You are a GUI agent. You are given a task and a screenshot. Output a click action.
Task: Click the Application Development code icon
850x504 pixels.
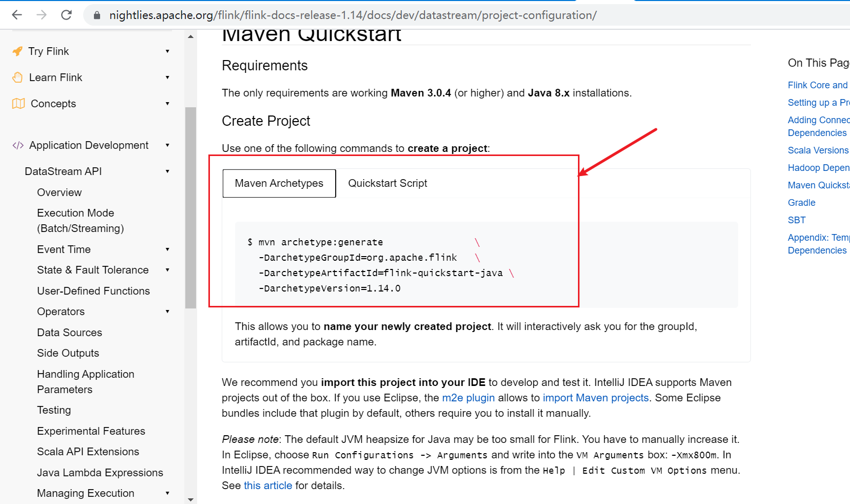pyautogui.click(x=18, y=145)
